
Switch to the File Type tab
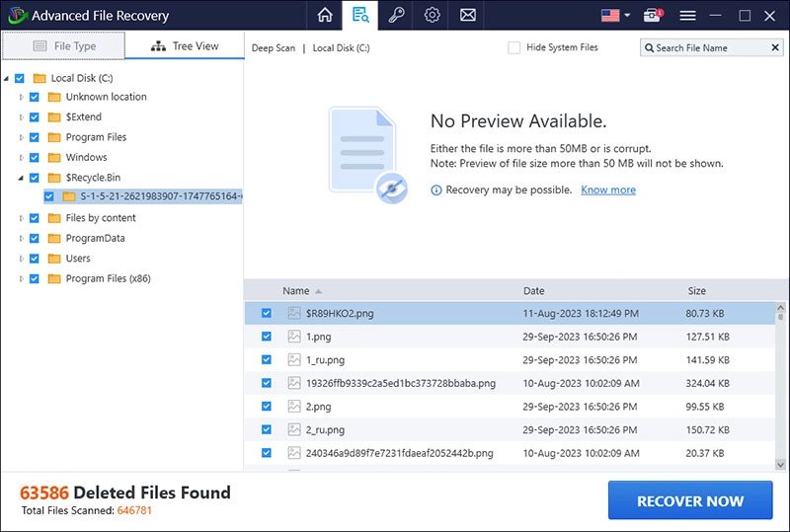click(63, 45)
